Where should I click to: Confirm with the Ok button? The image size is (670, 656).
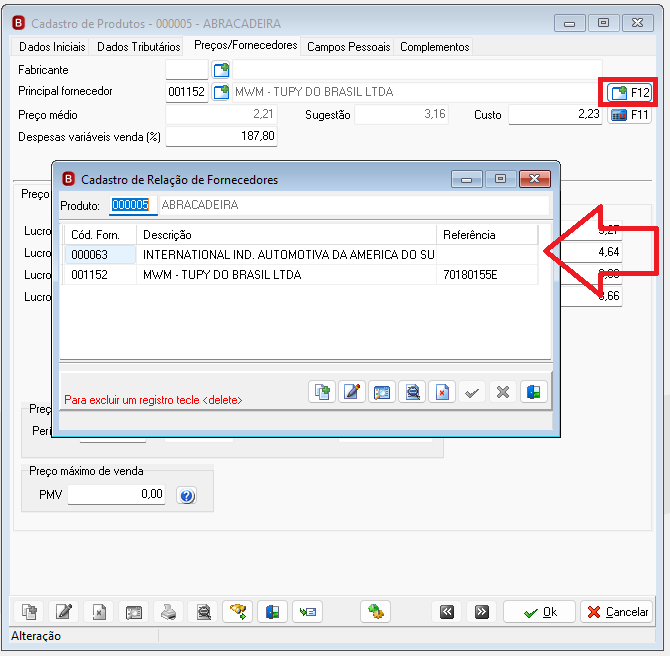[x=540, y=612]
